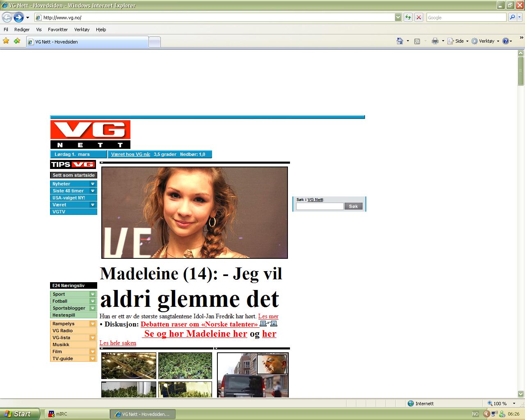Click the Søk button

(354, 206)
